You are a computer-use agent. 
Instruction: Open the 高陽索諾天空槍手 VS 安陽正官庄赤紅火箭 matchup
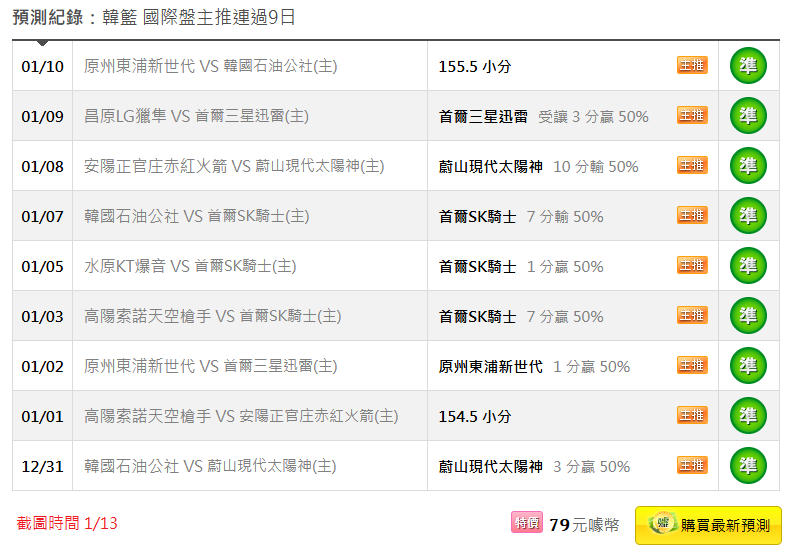tap(241, 416)
